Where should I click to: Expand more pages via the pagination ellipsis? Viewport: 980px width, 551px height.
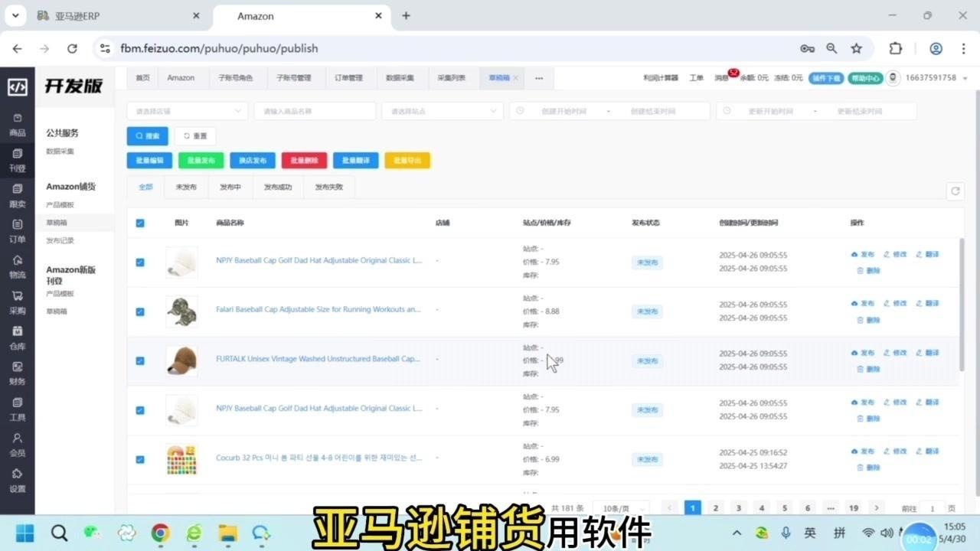tap(831, 508)
